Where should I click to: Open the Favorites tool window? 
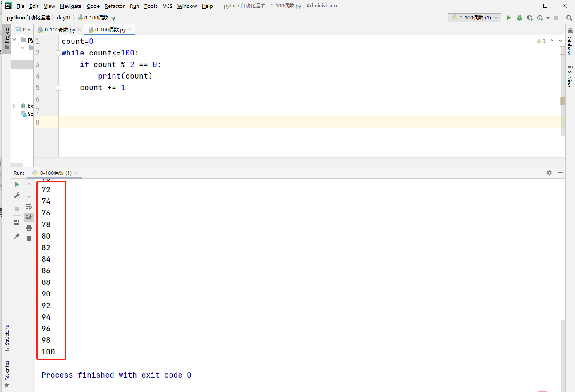pos(7,374)
